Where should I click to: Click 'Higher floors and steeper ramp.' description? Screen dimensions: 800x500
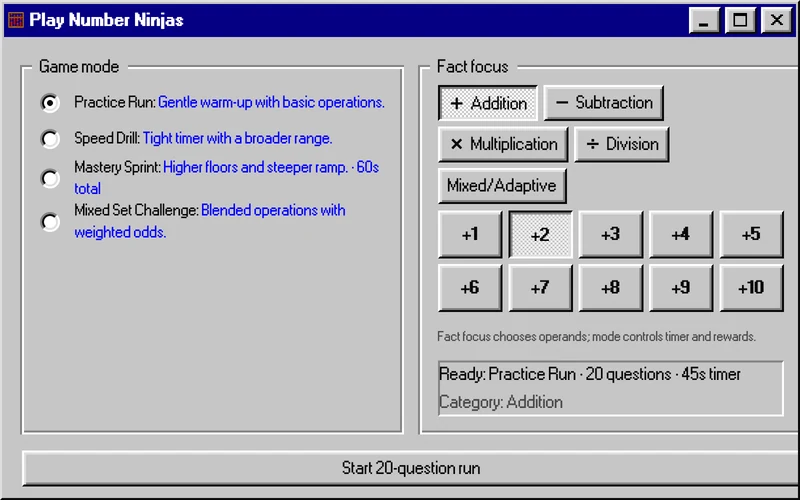click(256, 167)
